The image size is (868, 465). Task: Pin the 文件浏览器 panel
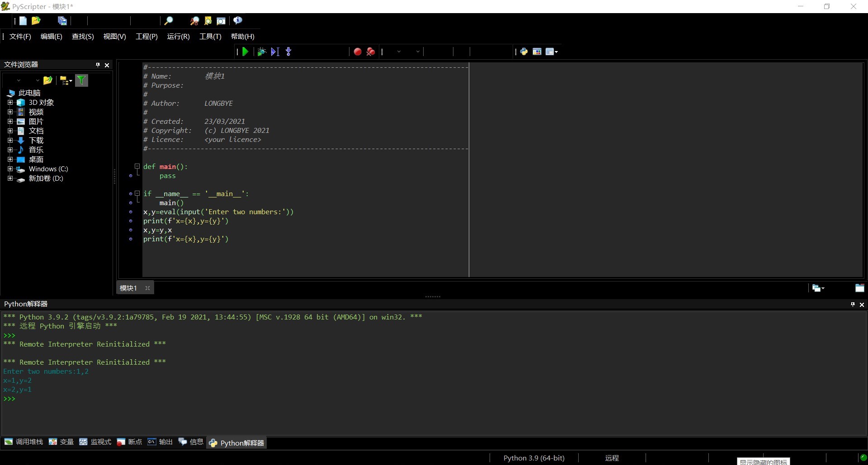pyautogui.click(x=98, y=65)
